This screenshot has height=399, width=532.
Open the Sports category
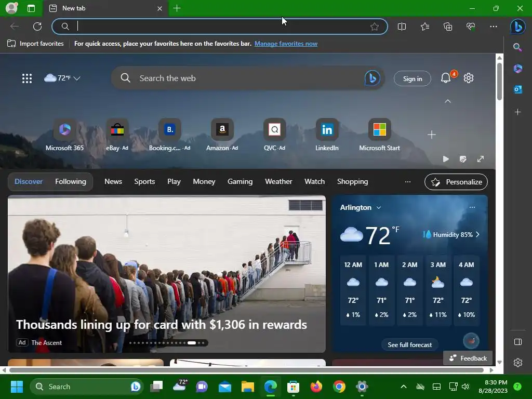pos(144,181)
